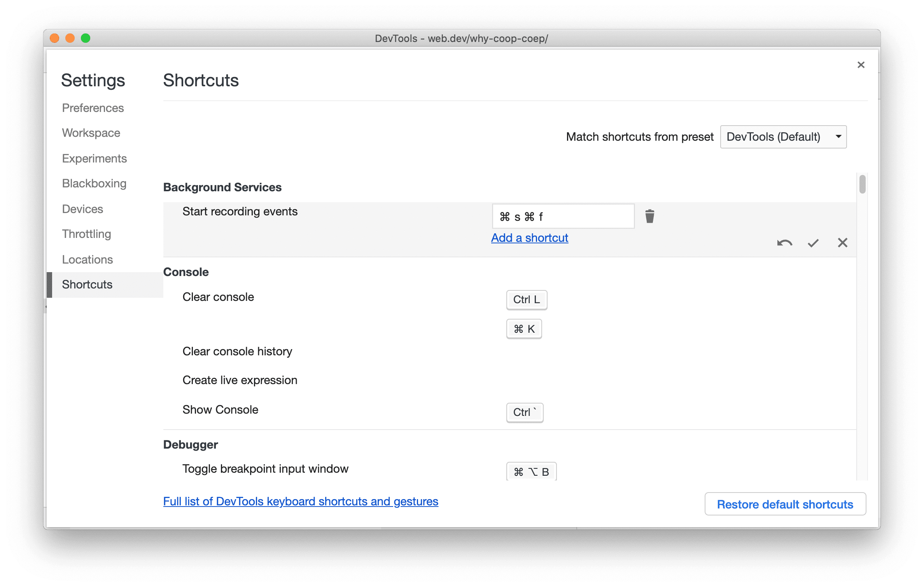
Task: Click the confirm checkmark icon
Action: tap(812, 242)
